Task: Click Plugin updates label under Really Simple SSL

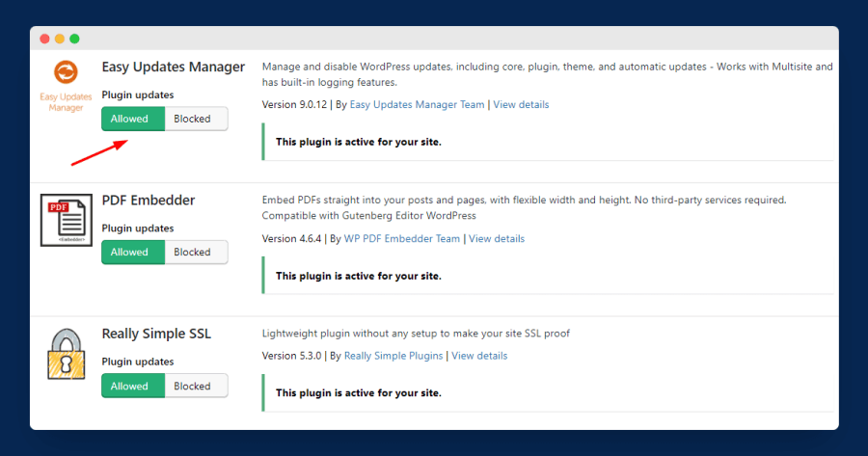Action: [138, 362]
